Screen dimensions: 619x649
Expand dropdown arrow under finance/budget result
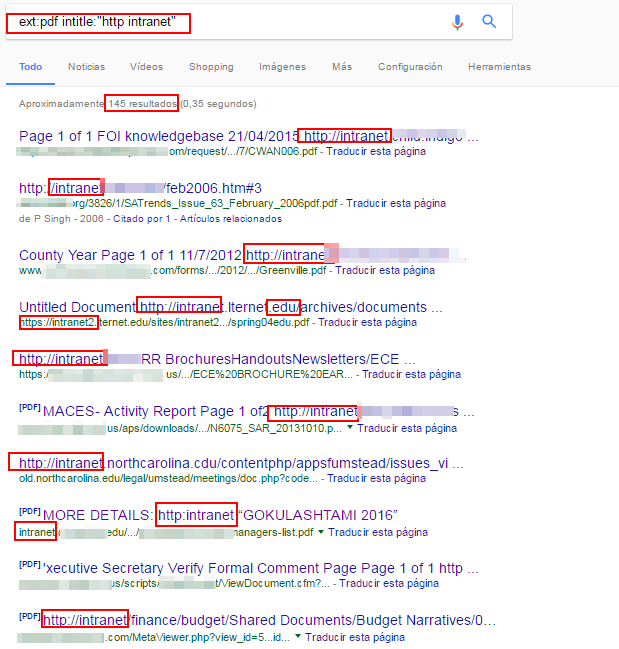click(x=299, y=637)
